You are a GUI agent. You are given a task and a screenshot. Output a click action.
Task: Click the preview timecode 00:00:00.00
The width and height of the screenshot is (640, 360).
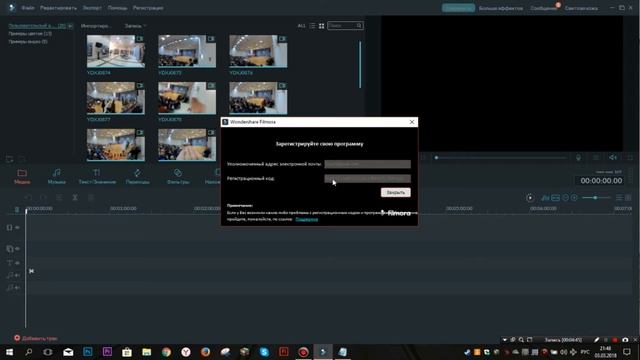[601, 181]
